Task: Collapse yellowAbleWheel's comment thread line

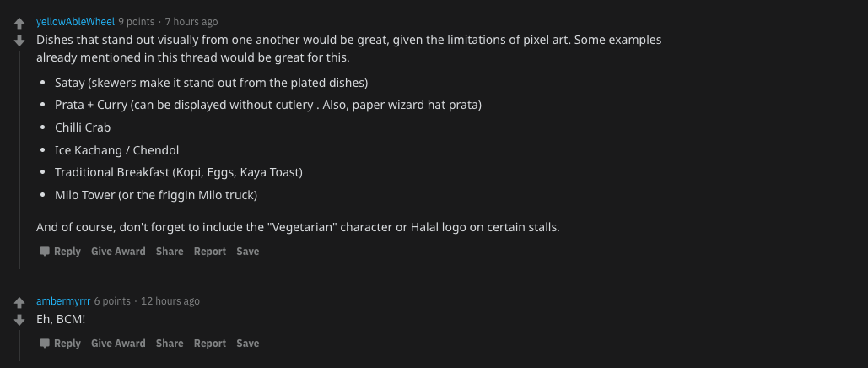Action: [19, 160]
